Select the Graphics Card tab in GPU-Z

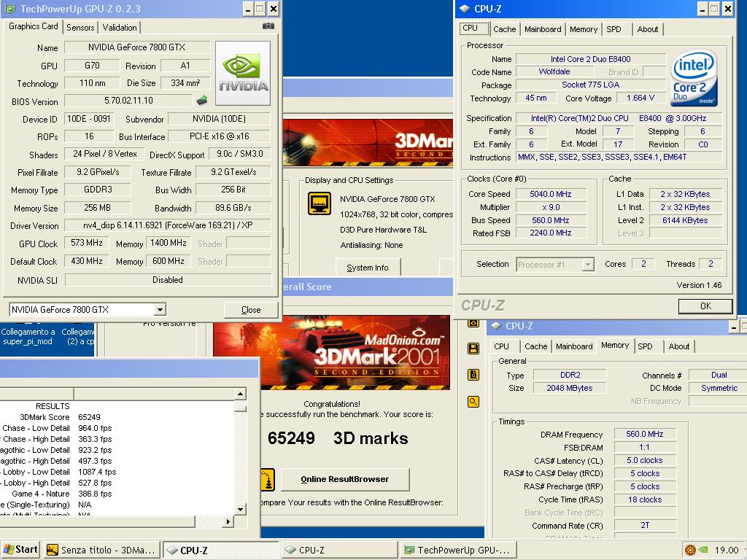click(x=34, y=26)
